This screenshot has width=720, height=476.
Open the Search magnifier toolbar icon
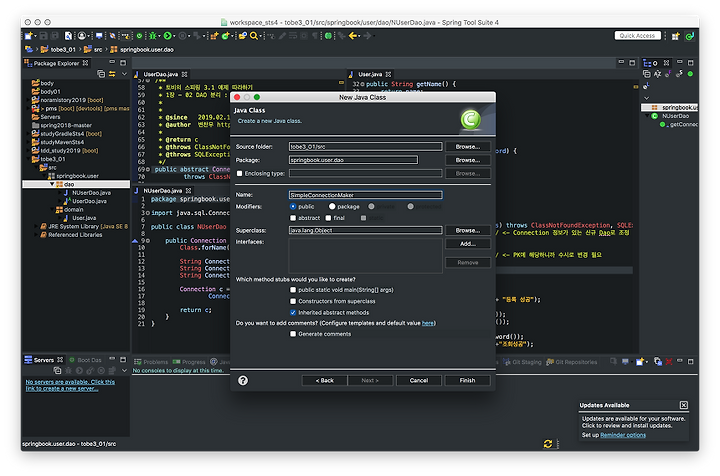[253, 36]
